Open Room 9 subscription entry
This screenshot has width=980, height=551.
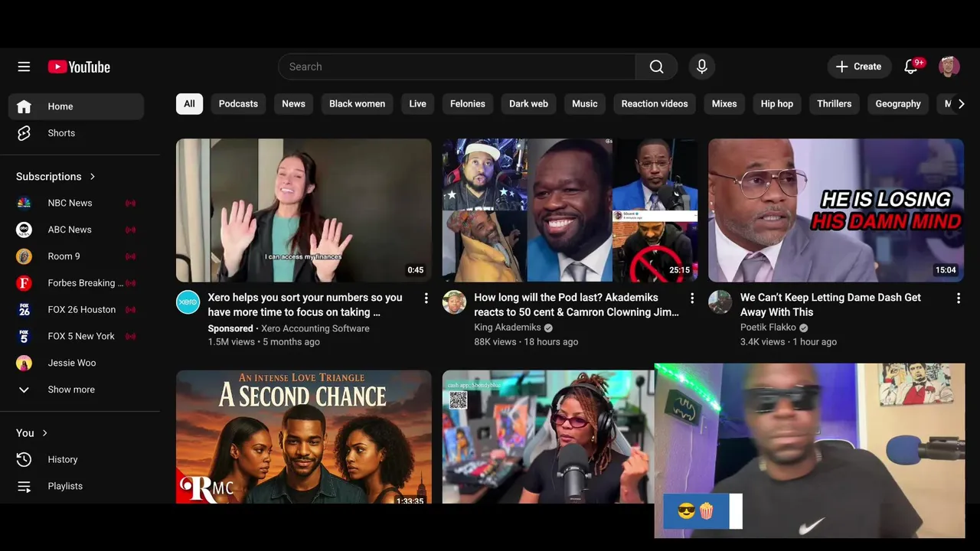pos(76,256)
